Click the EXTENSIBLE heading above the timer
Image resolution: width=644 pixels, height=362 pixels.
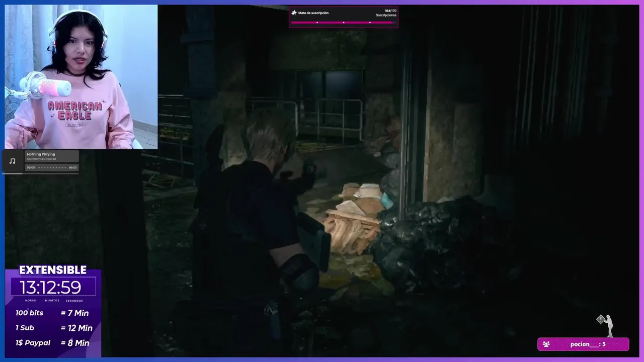[x=53, y=270]
